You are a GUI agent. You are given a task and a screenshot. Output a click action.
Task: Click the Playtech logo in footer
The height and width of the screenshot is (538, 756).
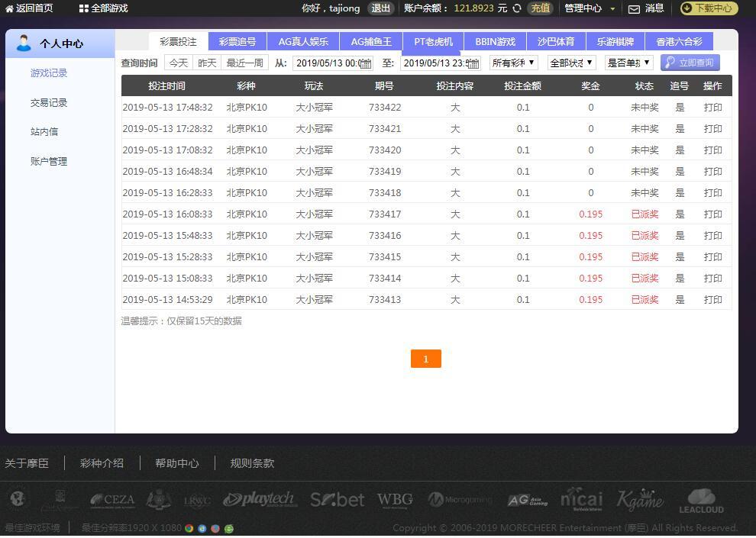(x=259, y=500)
